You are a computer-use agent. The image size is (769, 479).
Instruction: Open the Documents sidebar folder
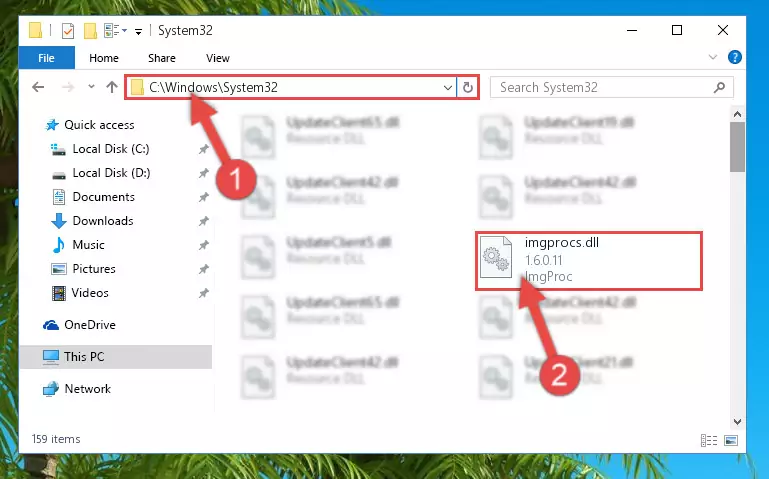pyautogui.click(x=103, y=197)
